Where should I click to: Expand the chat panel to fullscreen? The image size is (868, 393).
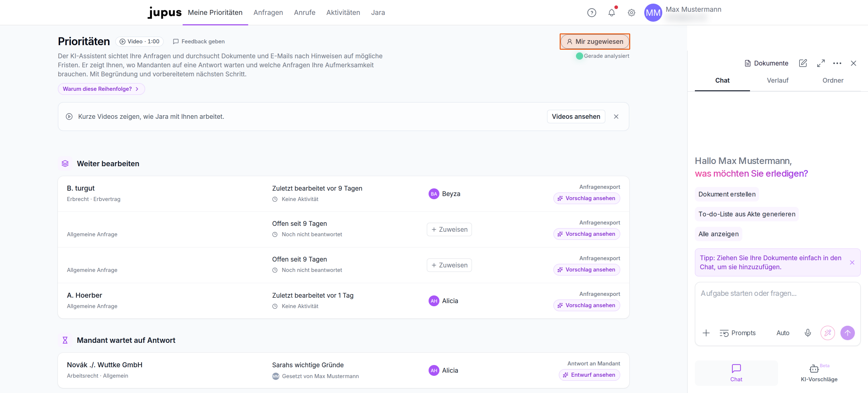[821, 63]
